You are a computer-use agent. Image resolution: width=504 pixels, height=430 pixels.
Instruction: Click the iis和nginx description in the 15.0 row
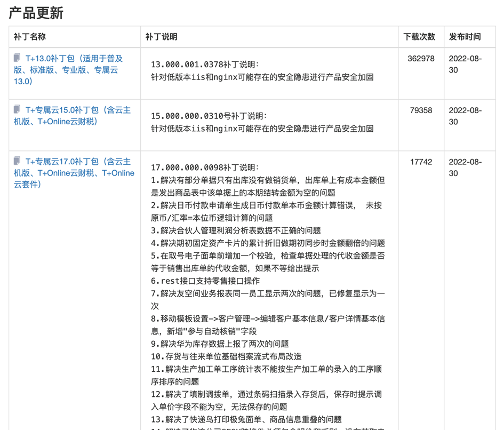point(262,129)
